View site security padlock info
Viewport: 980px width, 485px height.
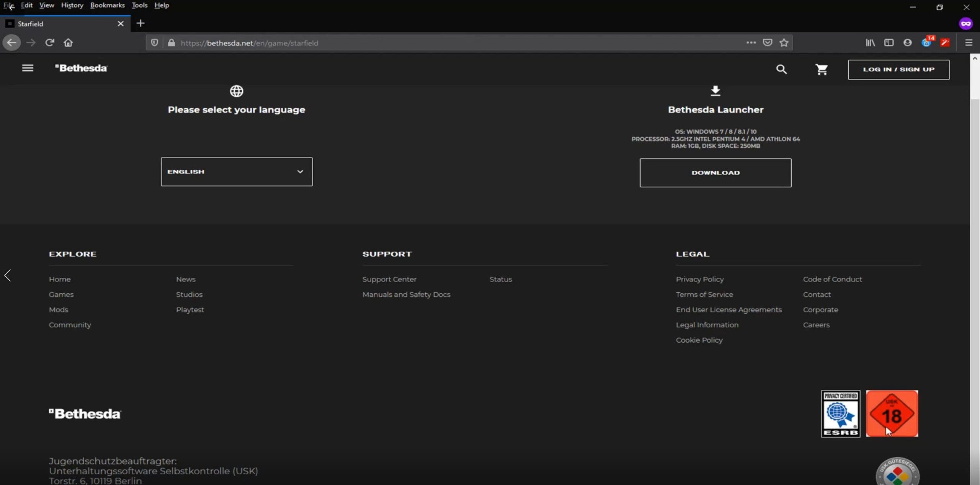[171, 42]
